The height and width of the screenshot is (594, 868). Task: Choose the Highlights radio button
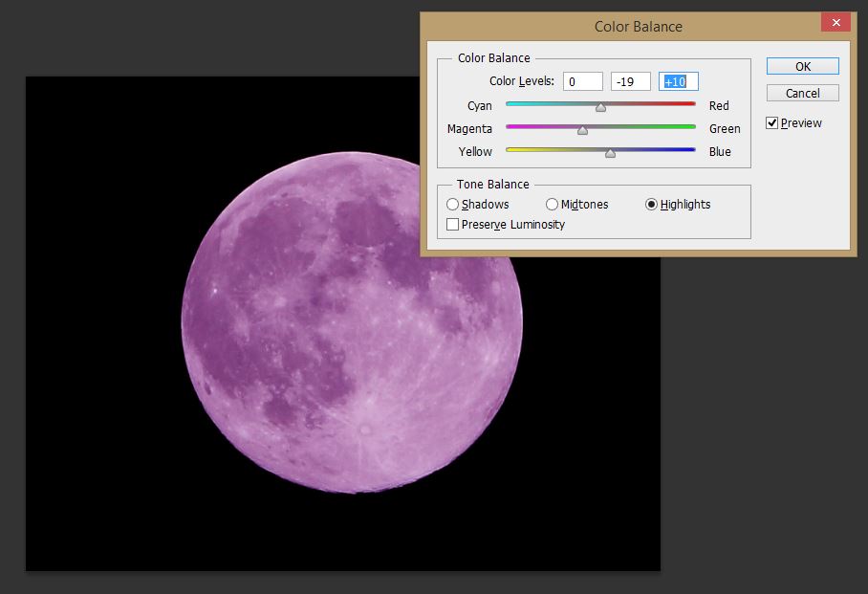pyautogui.click(x=652, y=205)
